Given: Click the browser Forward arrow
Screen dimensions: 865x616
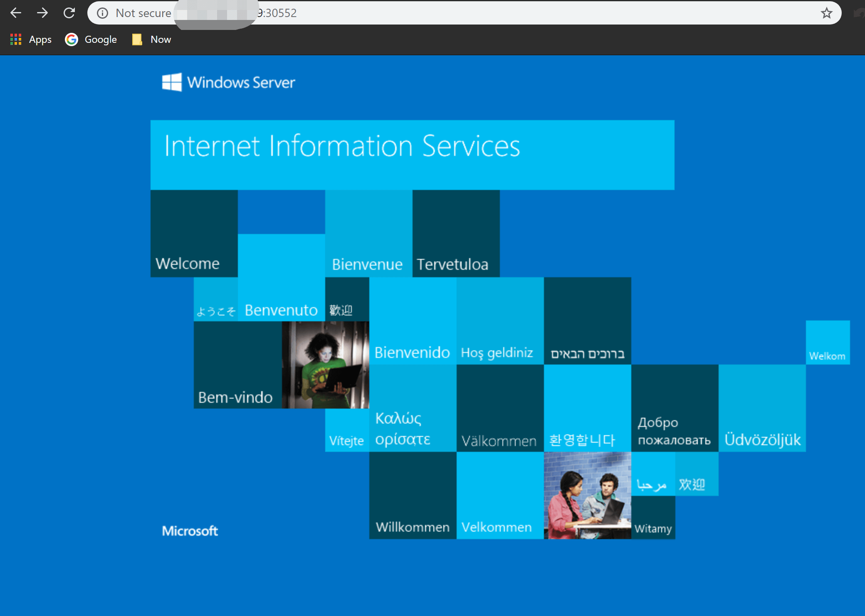Looking at the screenshot, I should [42, 13].
